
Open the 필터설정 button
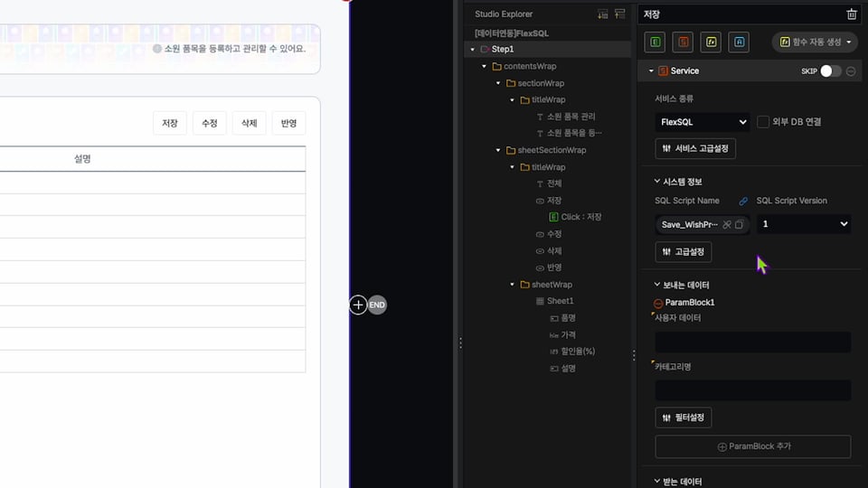click(684, 418)
